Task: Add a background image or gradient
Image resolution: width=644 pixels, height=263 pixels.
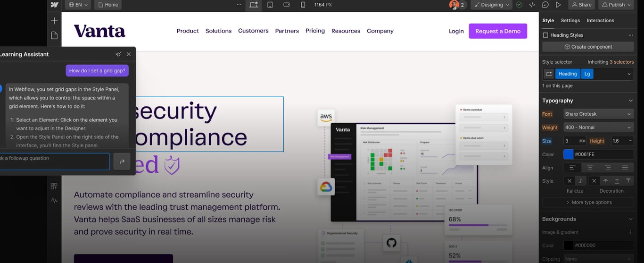Action: click(630, 232)
